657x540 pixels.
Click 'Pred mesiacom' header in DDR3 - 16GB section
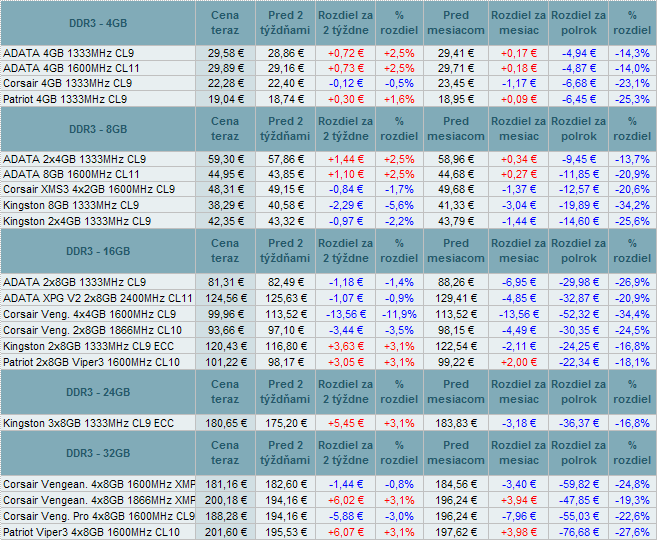click(456, 251)
